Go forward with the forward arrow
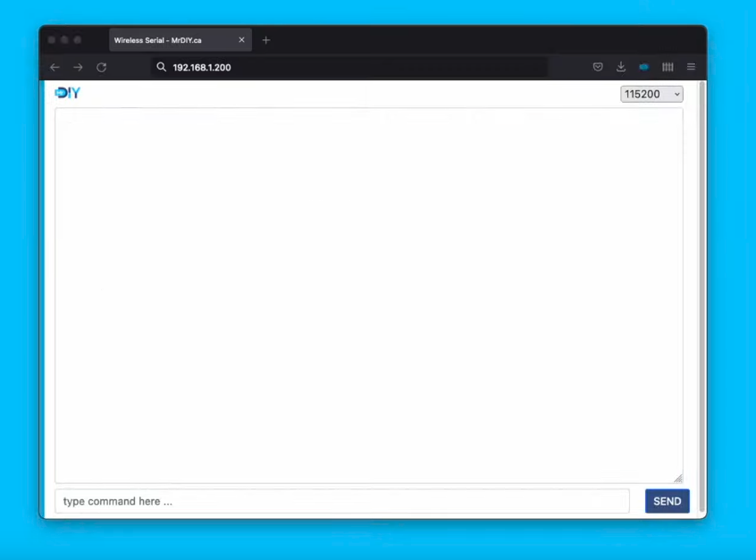 [x=78, y=68]
